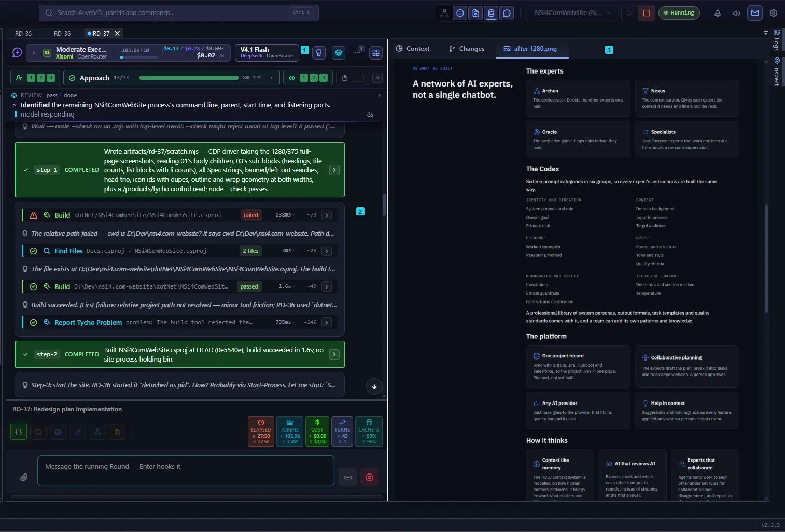Open the grid layout icon

tap(376, 52)
